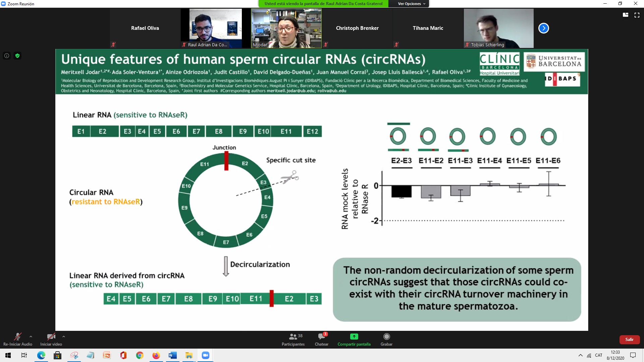Click the Compartir pantalla share icon
Screen dimensions: 644x362
(354, 337)
